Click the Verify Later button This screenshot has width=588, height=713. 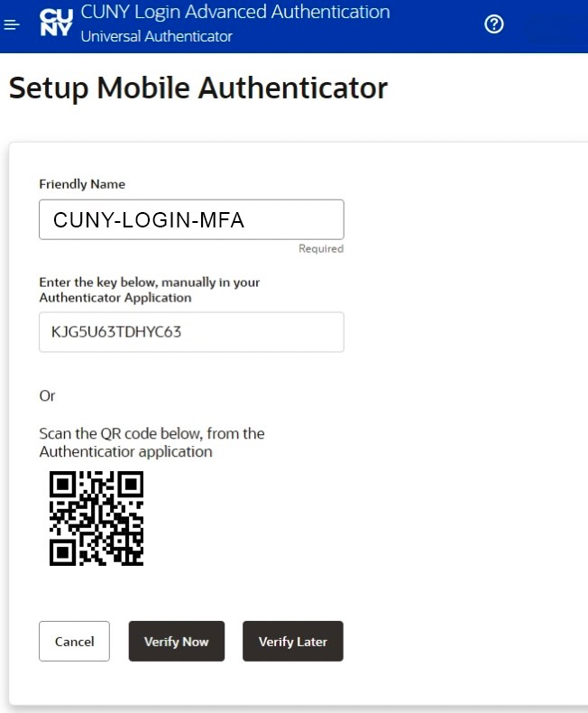292,641
